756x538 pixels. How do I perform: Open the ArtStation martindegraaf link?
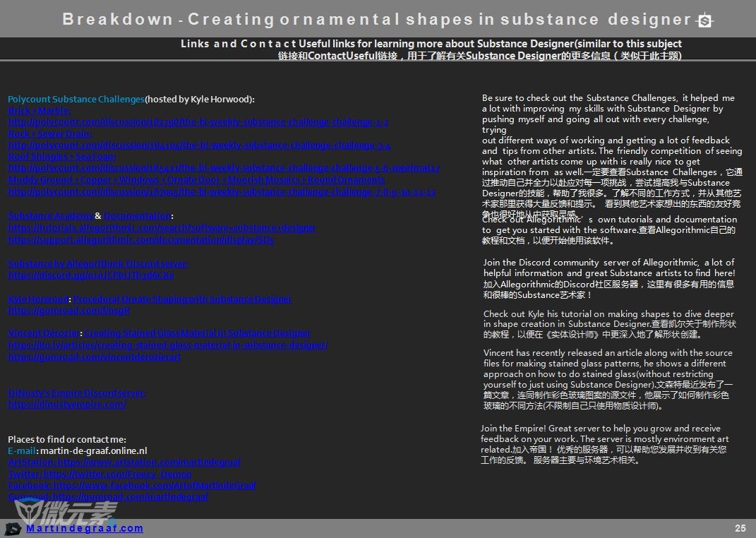(124, 462)
